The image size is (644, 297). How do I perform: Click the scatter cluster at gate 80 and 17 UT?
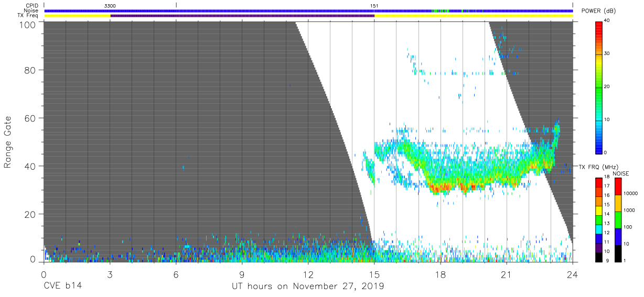point(417,72)
